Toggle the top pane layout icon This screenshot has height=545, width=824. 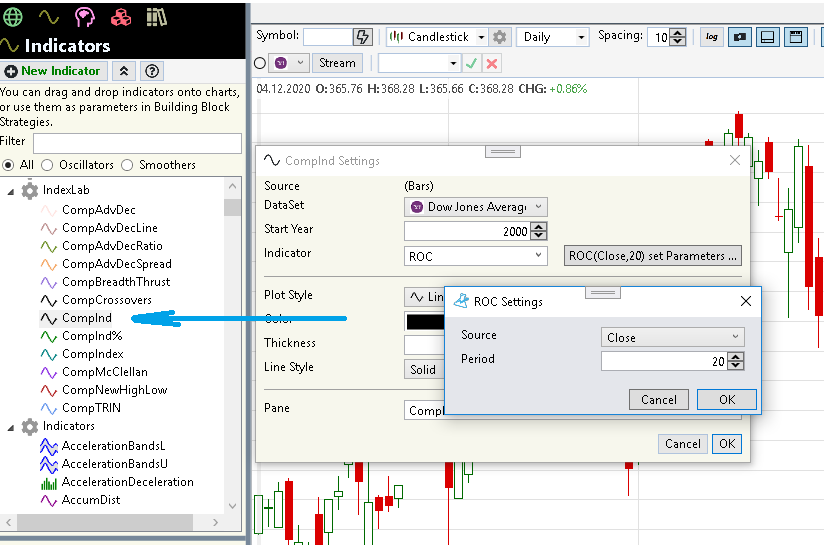pyautogui.click(x=796, y=37)
